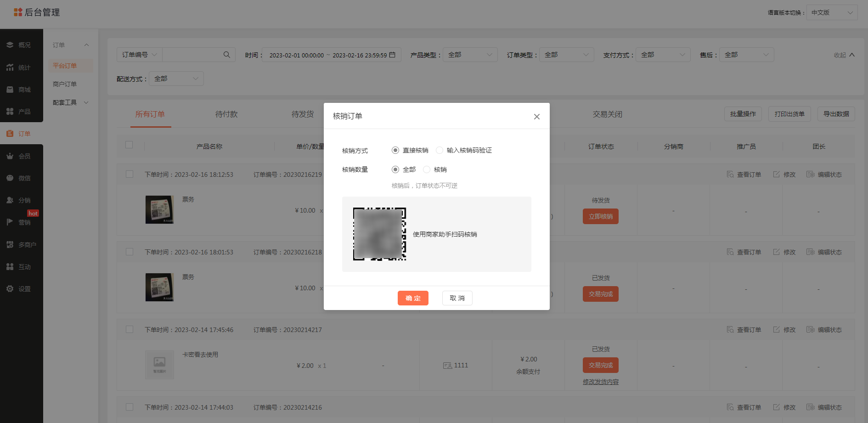
Task: Switch to the 交易关闭 tab
Action: tap(608, 114)
